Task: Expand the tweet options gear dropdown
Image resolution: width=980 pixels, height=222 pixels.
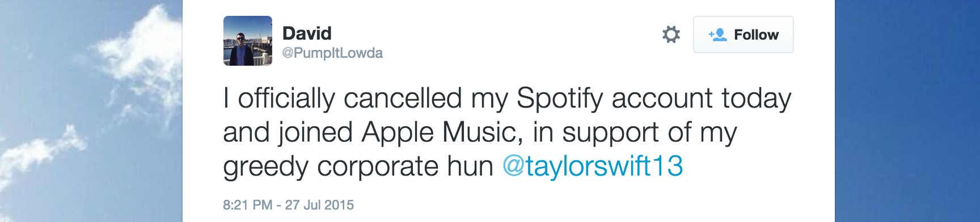Action: coord(671,35)
